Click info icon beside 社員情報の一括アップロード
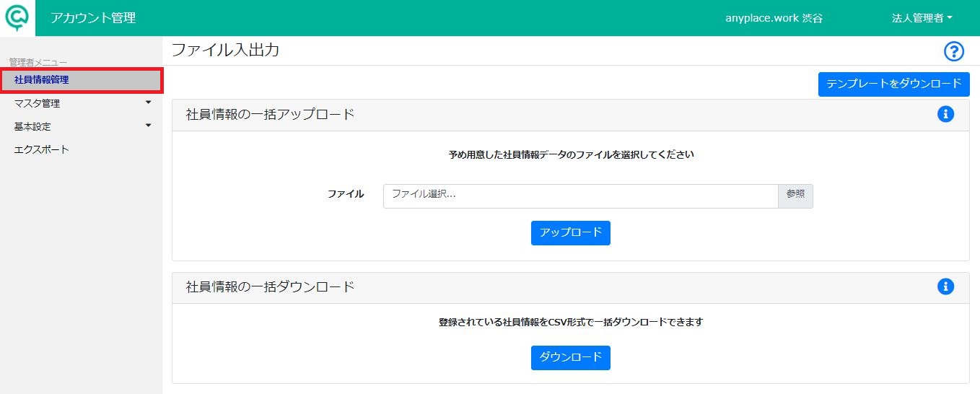This screenshot has width=980, height=394. (x=945, y=114)
